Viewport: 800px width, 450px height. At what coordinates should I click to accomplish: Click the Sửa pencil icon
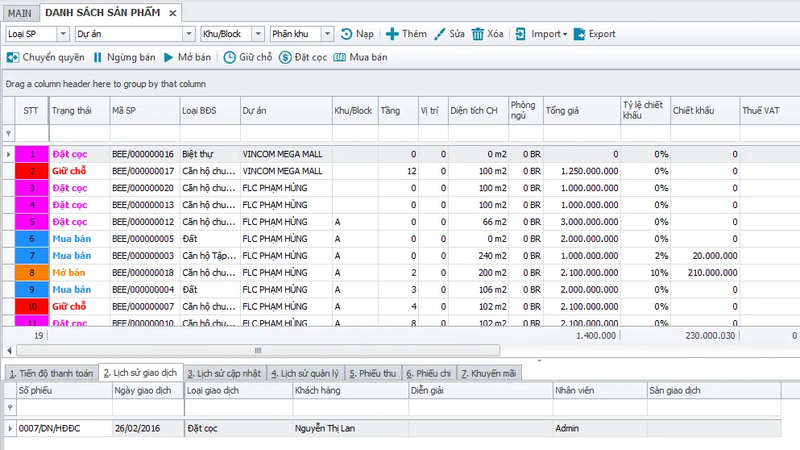click(440, 34)
